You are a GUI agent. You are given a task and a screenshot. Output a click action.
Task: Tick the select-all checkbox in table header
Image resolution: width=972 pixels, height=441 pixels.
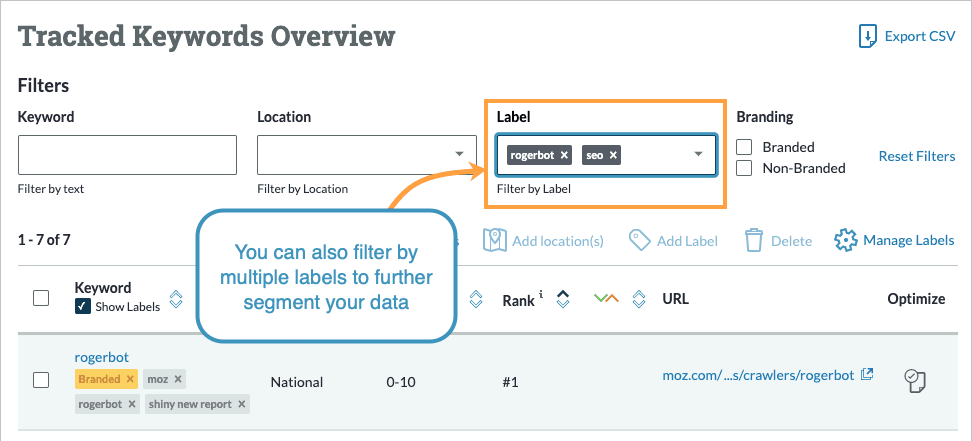click(x=42, y=298)
